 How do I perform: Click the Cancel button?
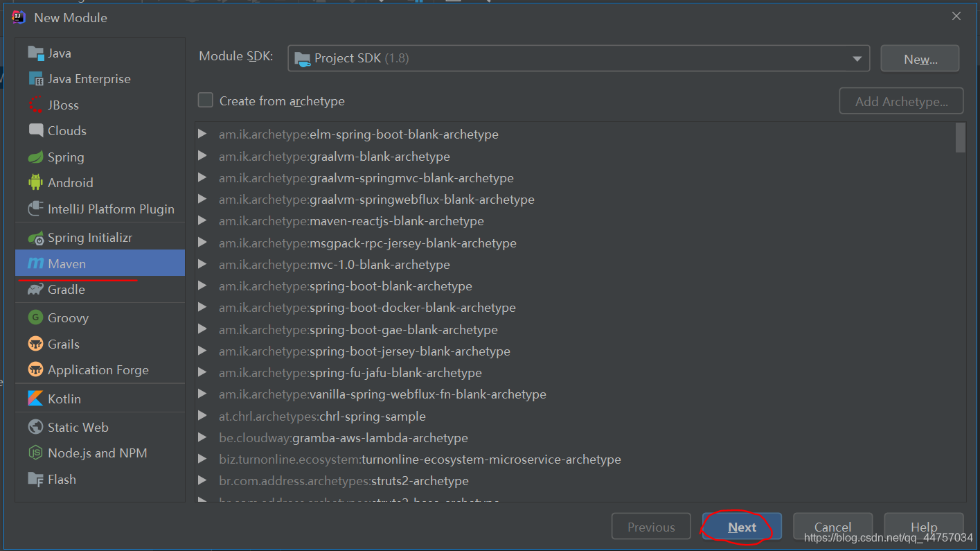[x=832, y=527]
